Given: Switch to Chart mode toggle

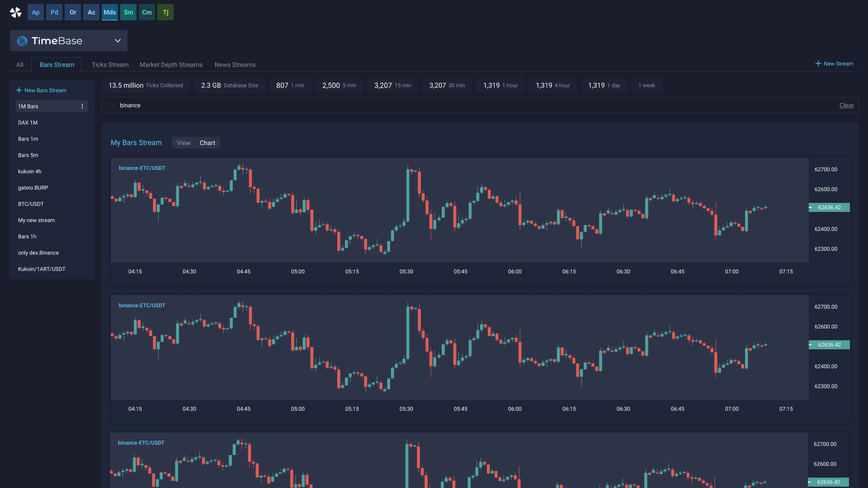Looking at the screenshot, I should coord(208,143).
